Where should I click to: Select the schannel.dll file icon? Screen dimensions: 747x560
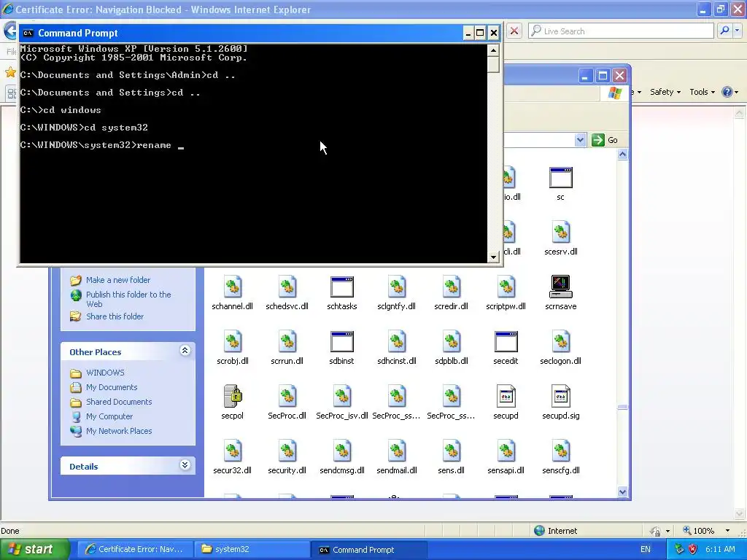233,287
